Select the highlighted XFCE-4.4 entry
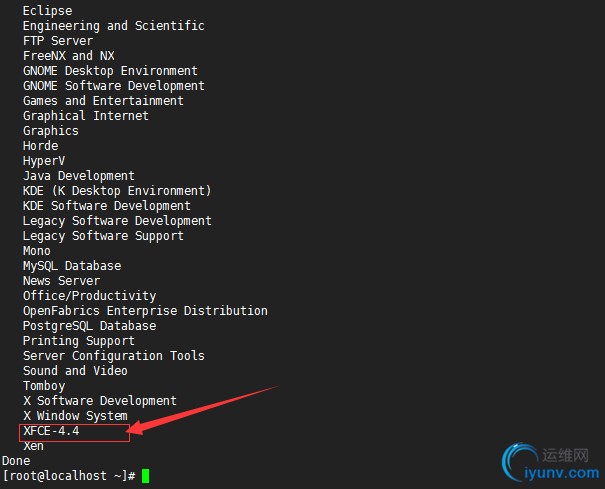Viewport: 605px width, 489px height. point(51,431)
